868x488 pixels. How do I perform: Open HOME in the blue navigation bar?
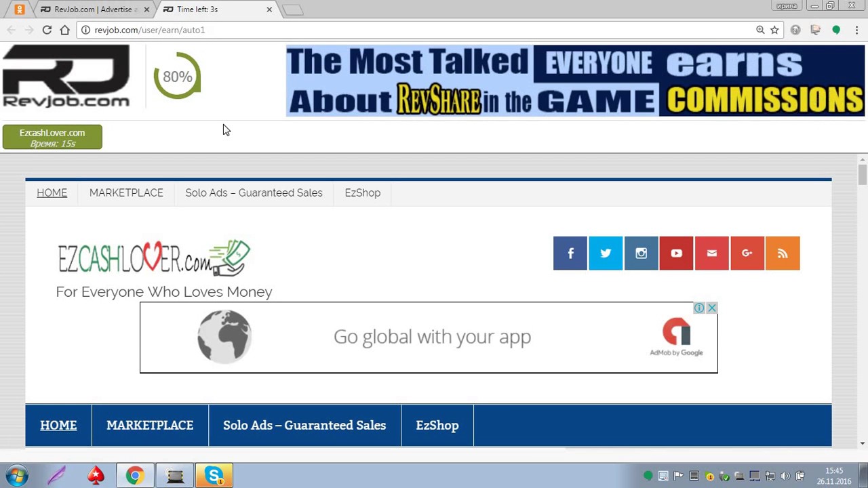click(58, 426)
